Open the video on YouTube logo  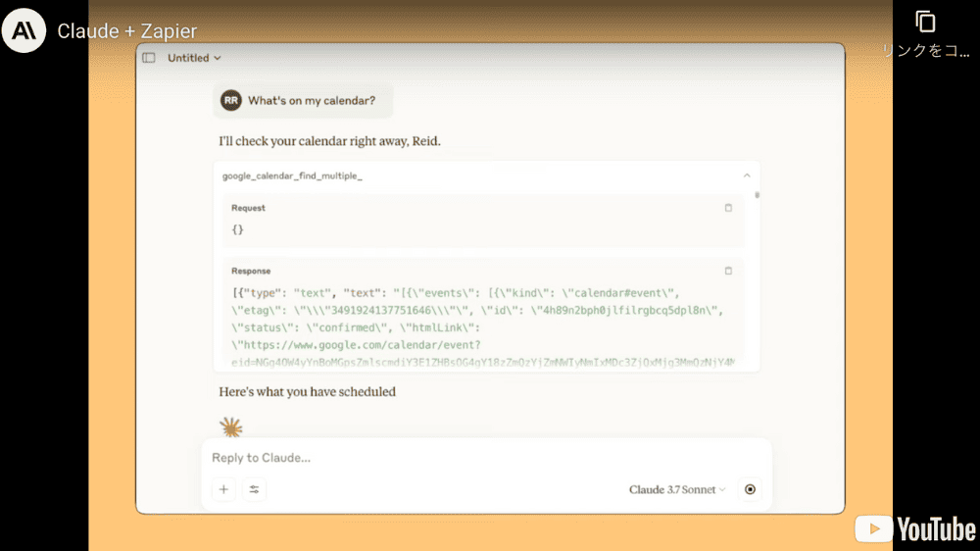coord(915,529)
